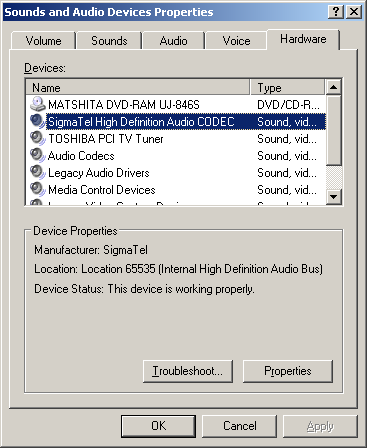Screen dimensions: 367x448
Task: Open the Sounds tab
Action: (x=109, y=41)
